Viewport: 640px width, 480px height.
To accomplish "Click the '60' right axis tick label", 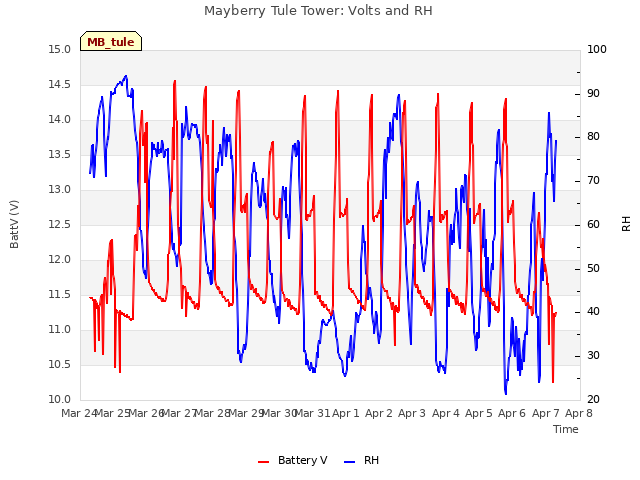I will pos(593,225).
